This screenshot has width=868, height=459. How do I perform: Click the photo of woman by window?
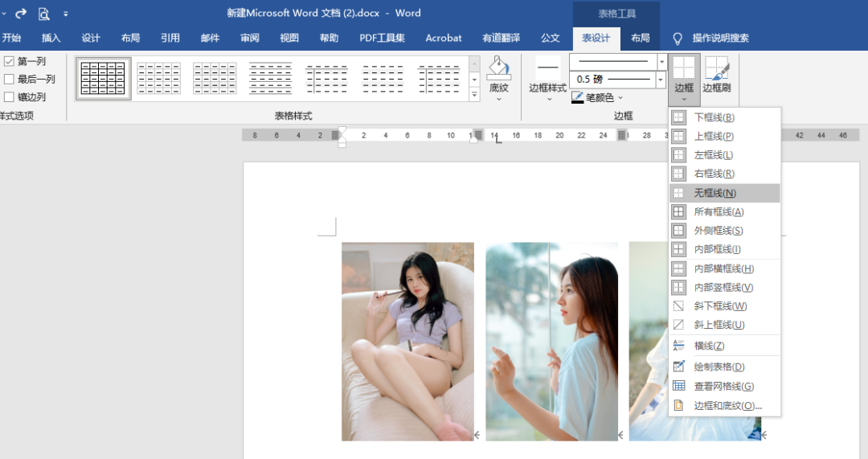(x=552, y=342)
